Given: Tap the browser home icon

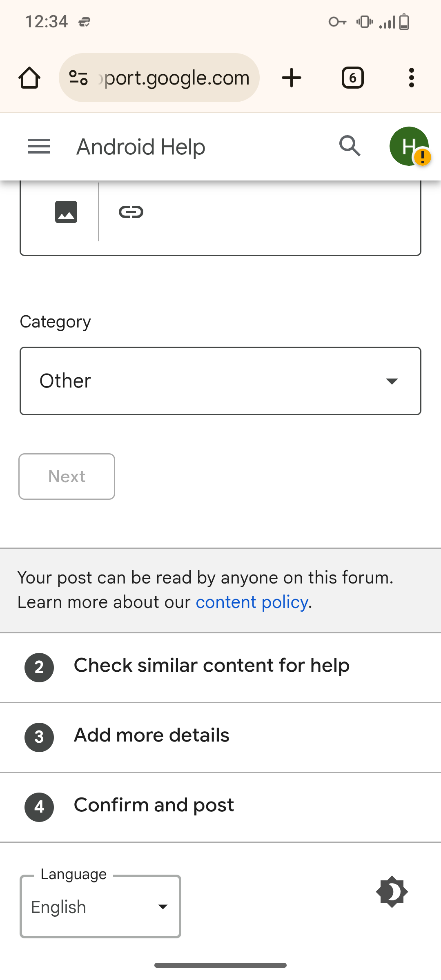Looking at the screenshot, I should 29,78.
